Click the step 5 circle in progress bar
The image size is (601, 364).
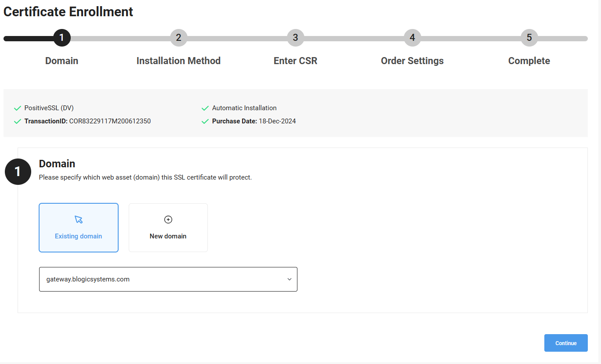click(529, 38)
